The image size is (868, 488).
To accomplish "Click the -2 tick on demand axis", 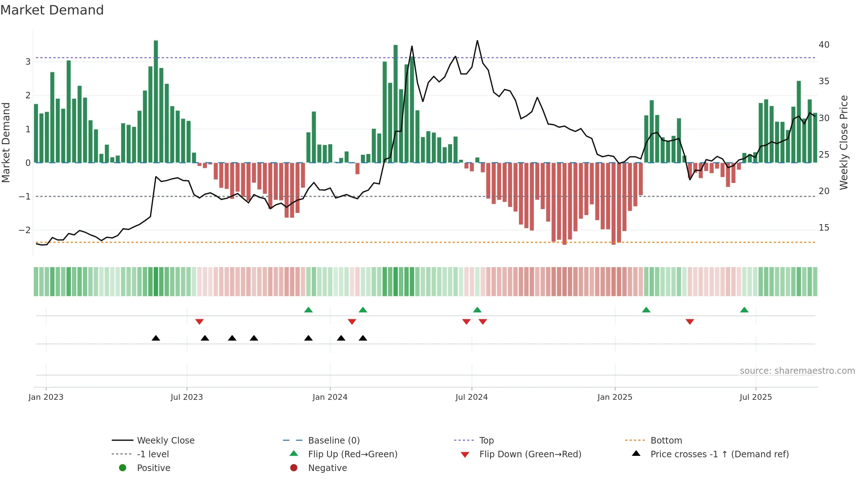I will (25, 230).
